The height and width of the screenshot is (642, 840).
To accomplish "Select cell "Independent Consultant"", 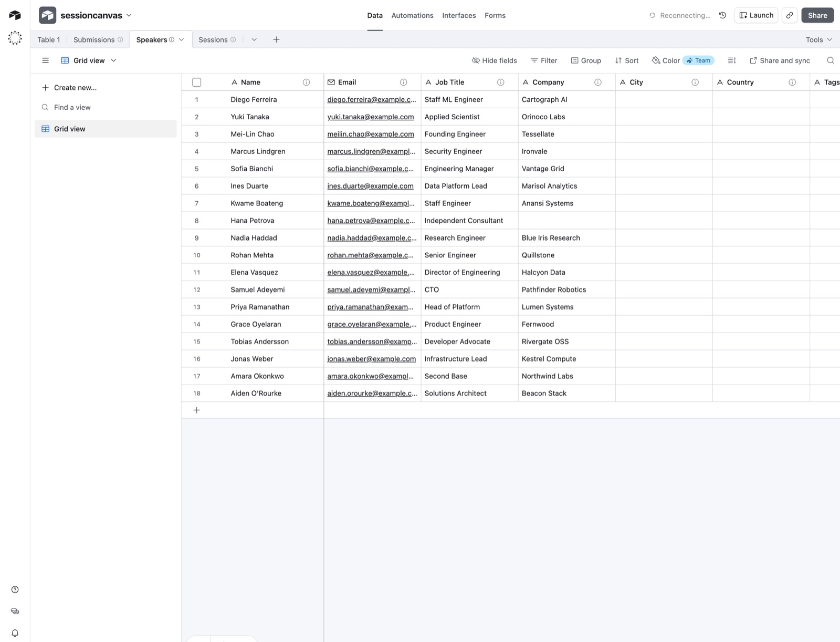I will pyautogui.click(x=469, y=221).
